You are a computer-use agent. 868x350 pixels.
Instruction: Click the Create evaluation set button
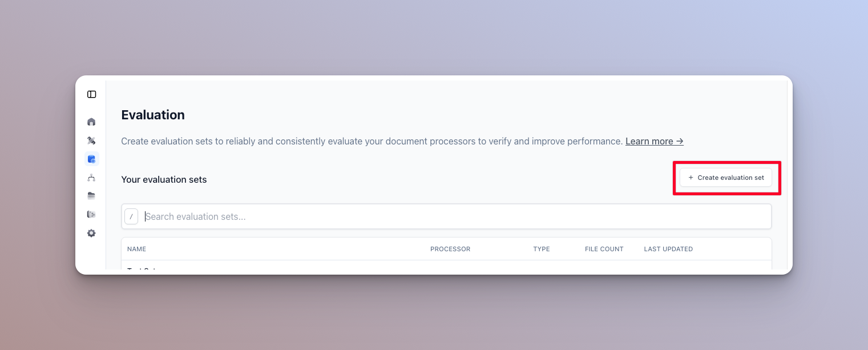coord(726,178)
